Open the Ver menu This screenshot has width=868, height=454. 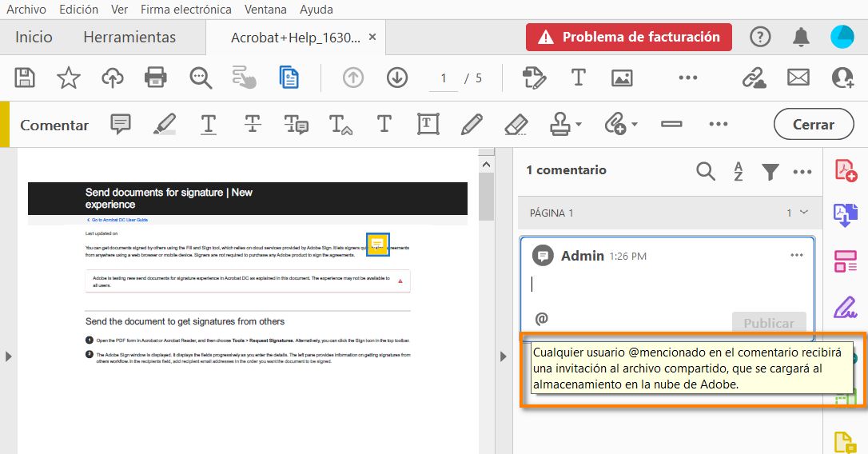(119, 10)
